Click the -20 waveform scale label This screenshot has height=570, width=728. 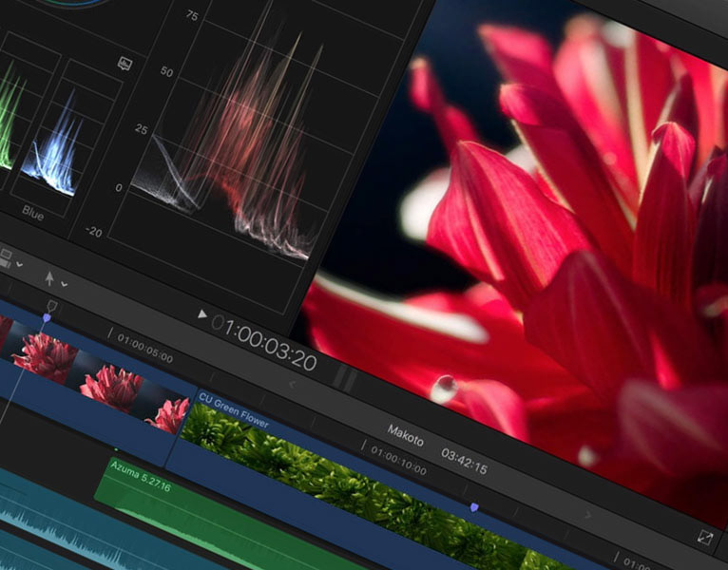pos(94,231)
